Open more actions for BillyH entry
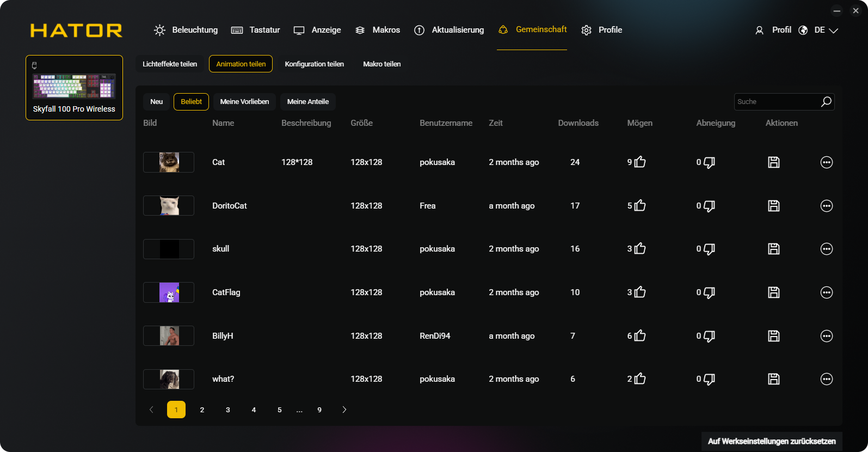The width and height of the screenshot is (868, 452). [826, 336]
